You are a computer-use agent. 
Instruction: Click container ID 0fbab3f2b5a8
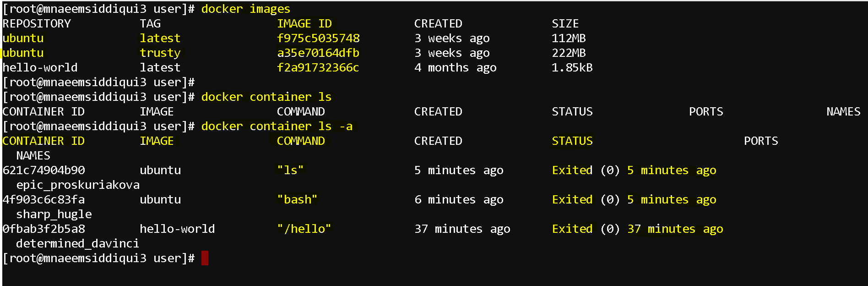(x=43, y=229)
